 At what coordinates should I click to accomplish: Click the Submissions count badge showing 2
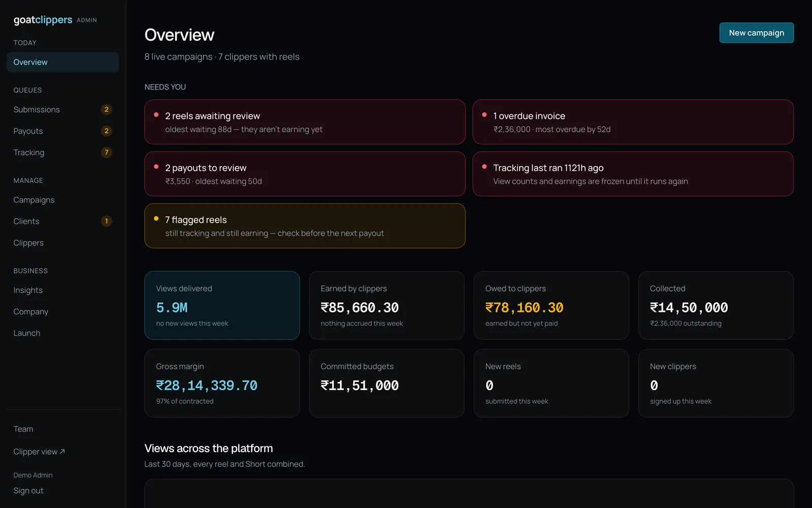pos(107,110)
